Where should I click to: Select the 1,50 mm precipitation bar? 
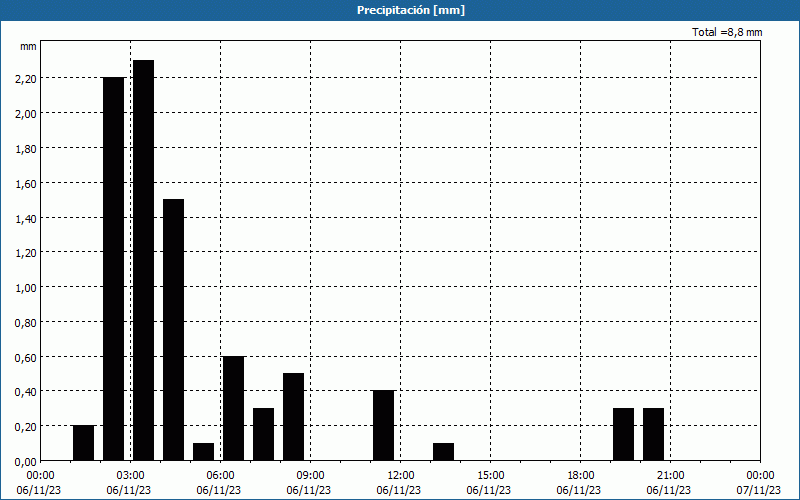point(173,330)
